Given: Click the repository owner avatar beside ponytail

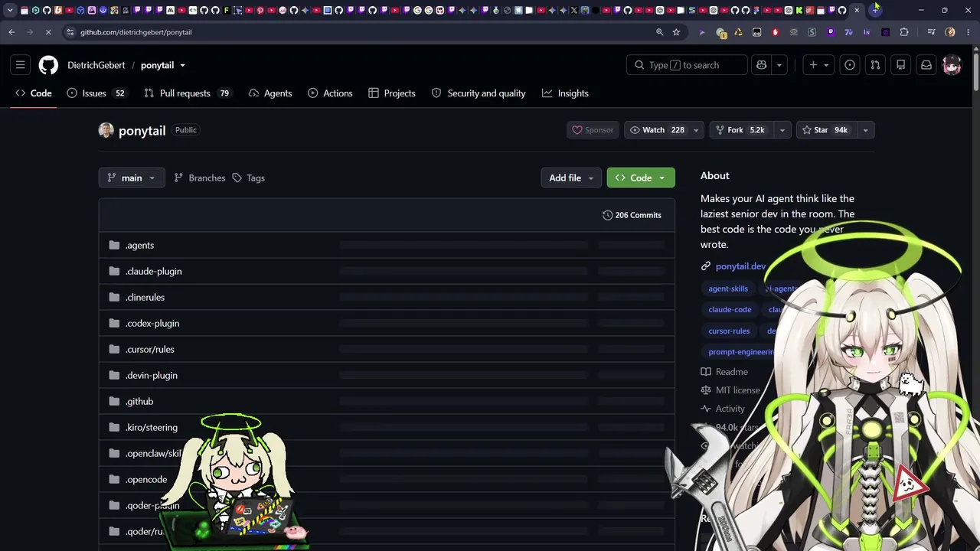Looking at the screenshot, I should click(106, 130).
